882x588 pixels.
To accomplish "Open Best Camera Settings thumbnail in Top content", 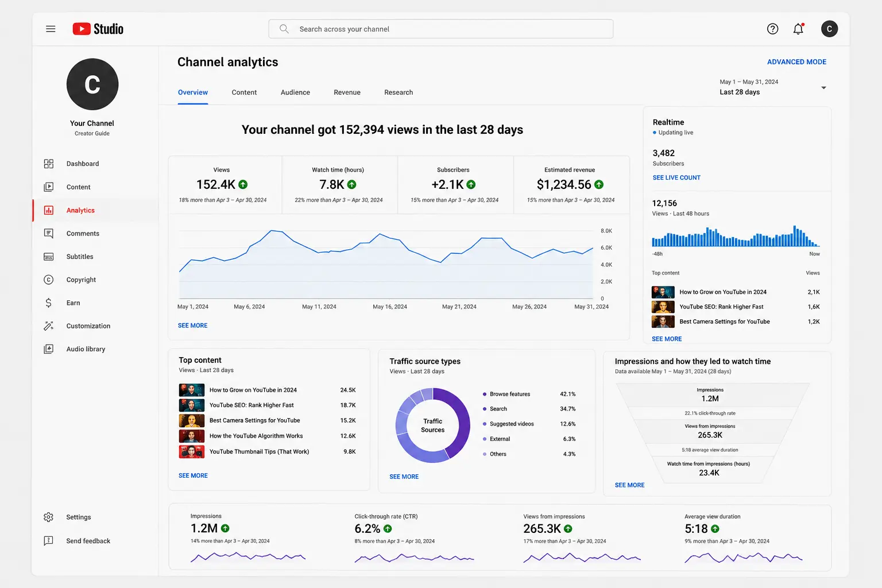I will tap(192, 420).
